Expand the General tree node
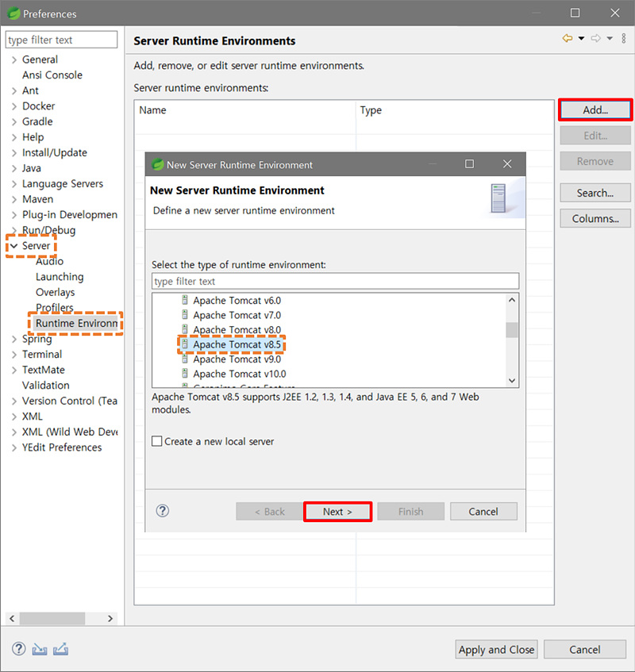 (x=14, y=60)
